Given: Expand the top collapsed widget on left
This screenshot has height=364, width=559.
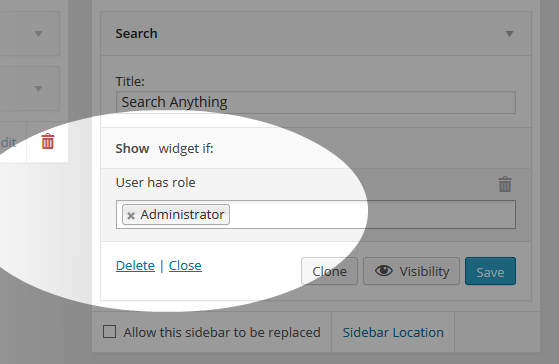Looking at the screenshot, I should [38, 34].
